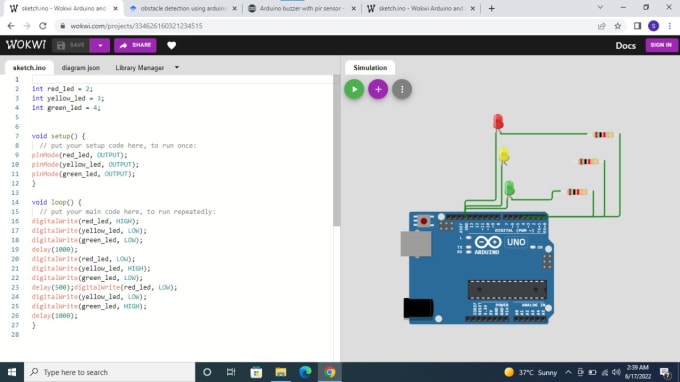Click line 14 void loop() in code

(x=56, y=202)
